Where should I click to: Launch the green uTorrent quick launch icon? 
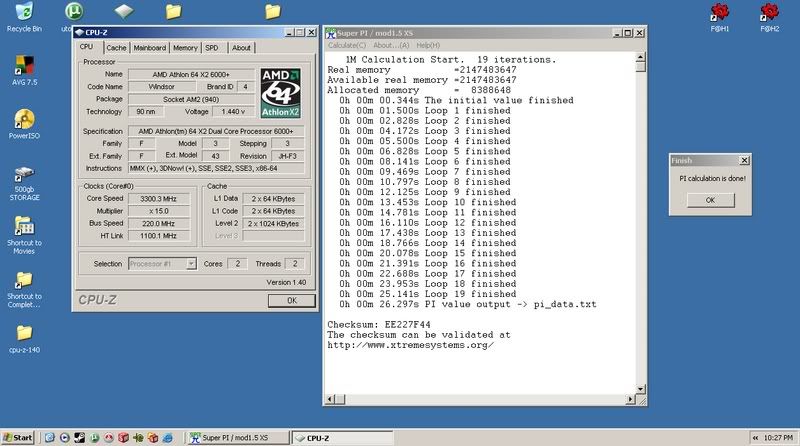94,437
